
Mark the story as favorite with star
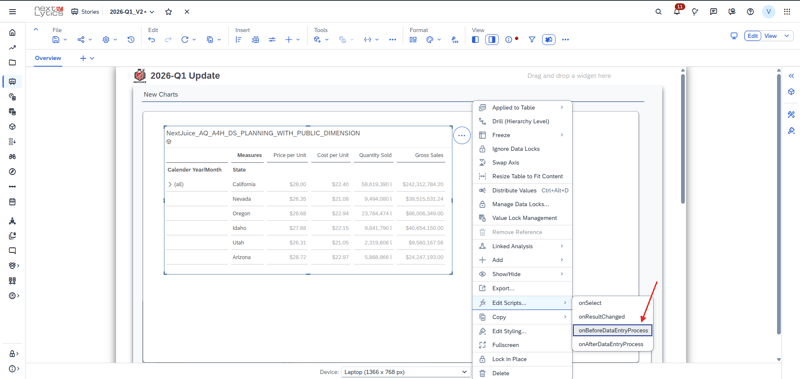tap(169, 12)
